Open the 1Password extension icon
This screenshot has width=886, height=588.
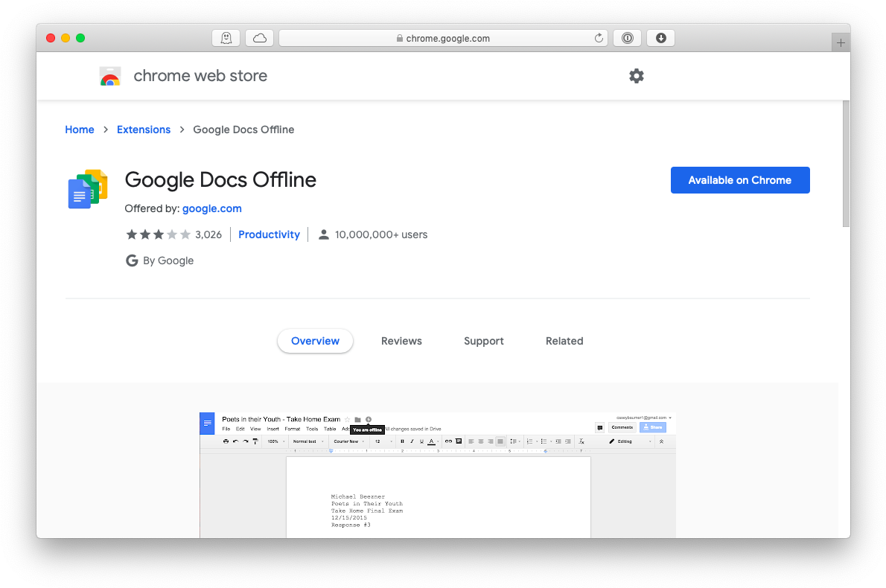click(x=627, y=38)
